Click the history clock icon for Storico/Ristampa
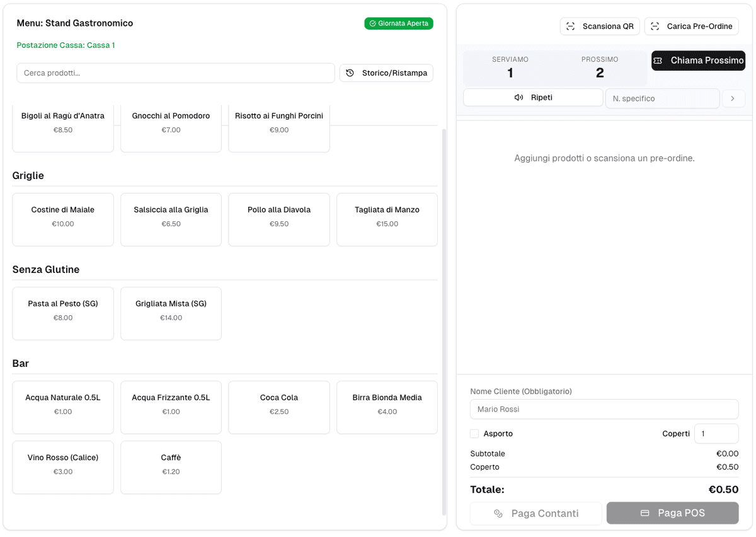 pos(350,73)
